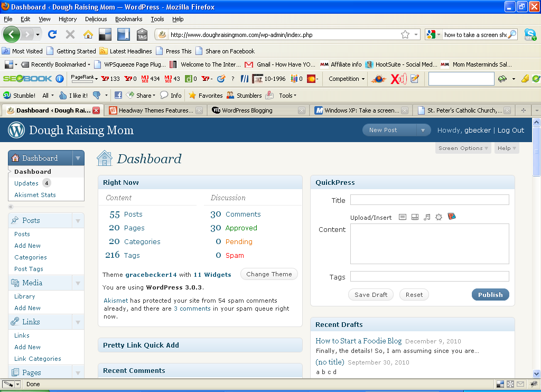Click the Dashboard house icon beside the title
The image size is (541, 392).
[x=105, y=158]
